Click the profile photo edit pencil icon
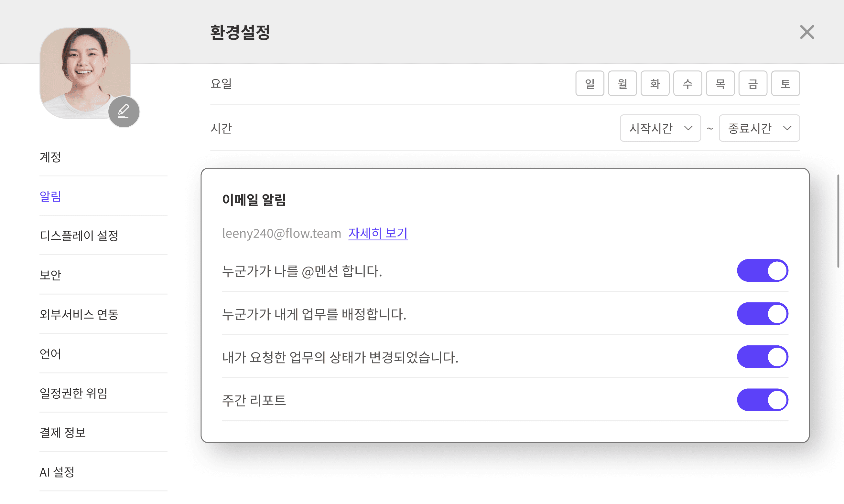 click(124, 111)
